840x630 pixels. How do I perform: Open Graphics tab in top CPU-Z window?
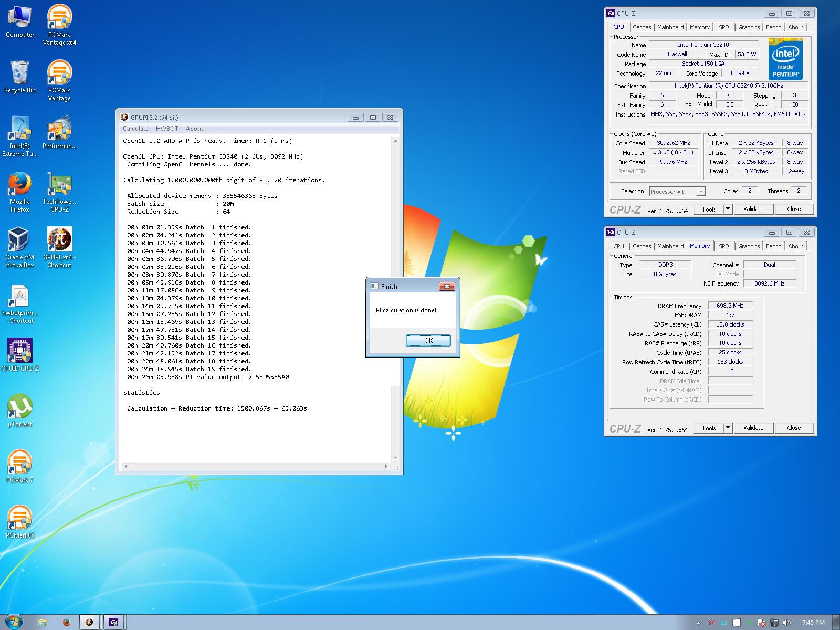point(749,27)
